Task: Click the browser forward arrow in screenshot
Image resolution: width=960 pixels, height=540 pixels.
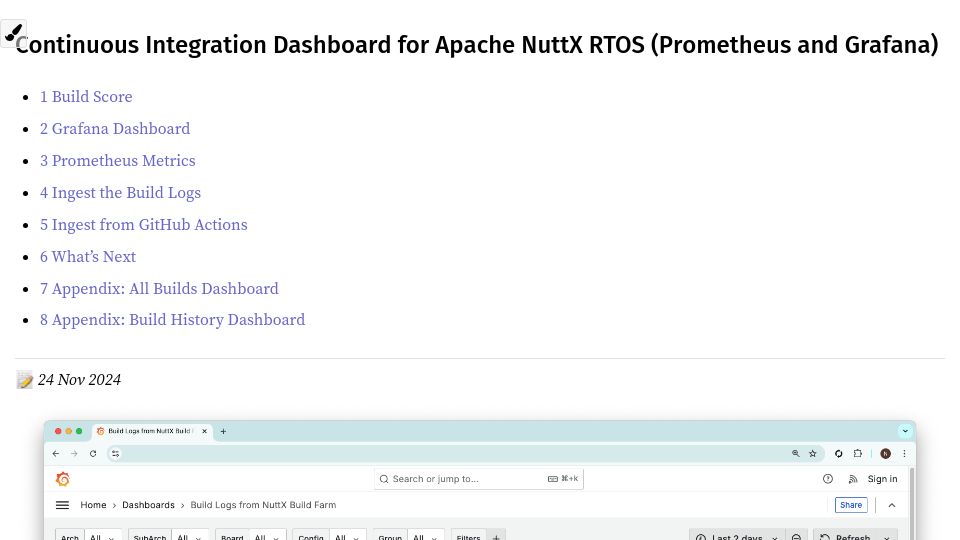Action: tap(74, 454)
